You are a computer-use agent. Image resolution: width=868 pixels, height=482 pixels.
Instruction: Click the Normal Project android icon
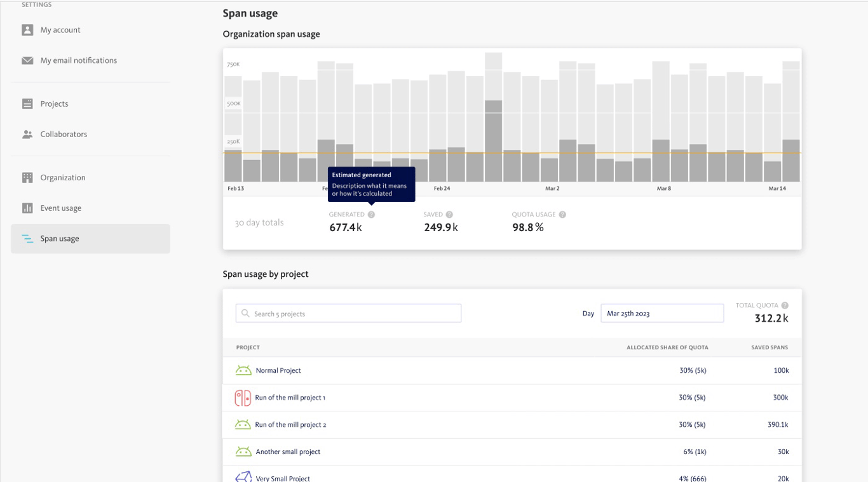pos(243,370)
